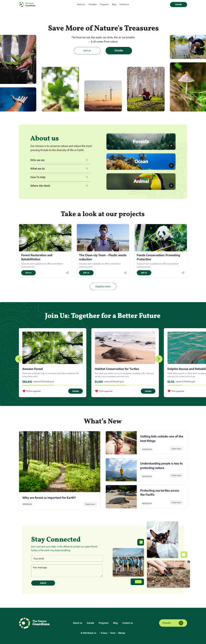Play the Animal video card
The height and width of the screenshot is (644, 206).
pyautogui.click(x=171, y=186)
